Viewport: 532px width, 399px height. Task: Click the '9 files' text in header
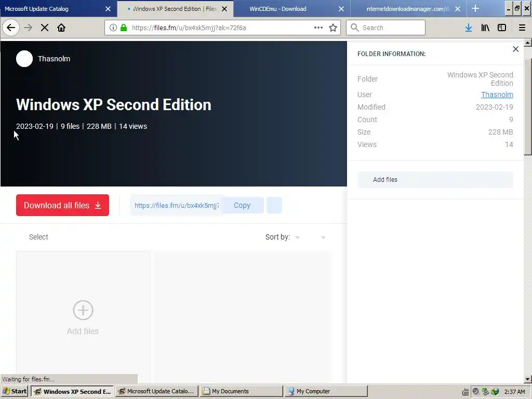[70, 126]
